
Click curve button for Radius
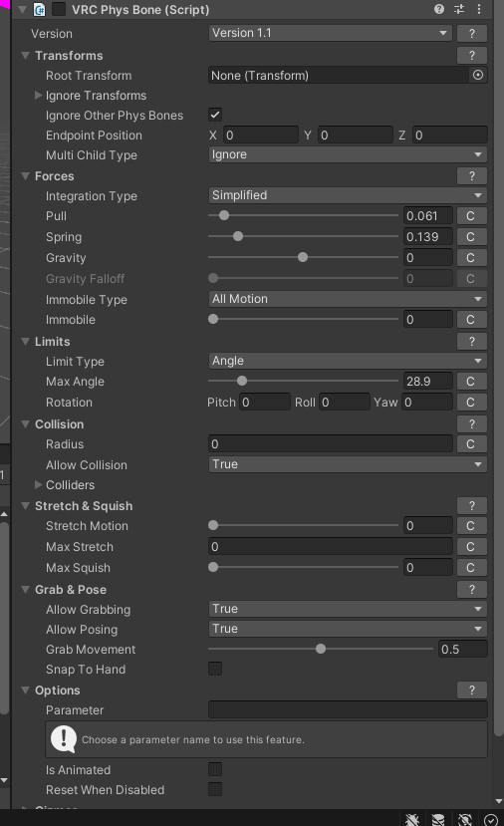click(470, 444)
